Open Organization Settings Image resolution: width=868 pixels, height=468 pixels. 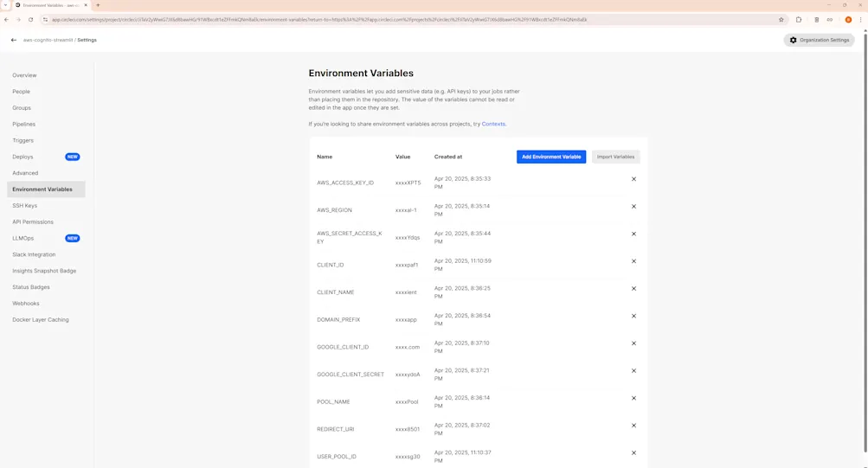[819, 40]
